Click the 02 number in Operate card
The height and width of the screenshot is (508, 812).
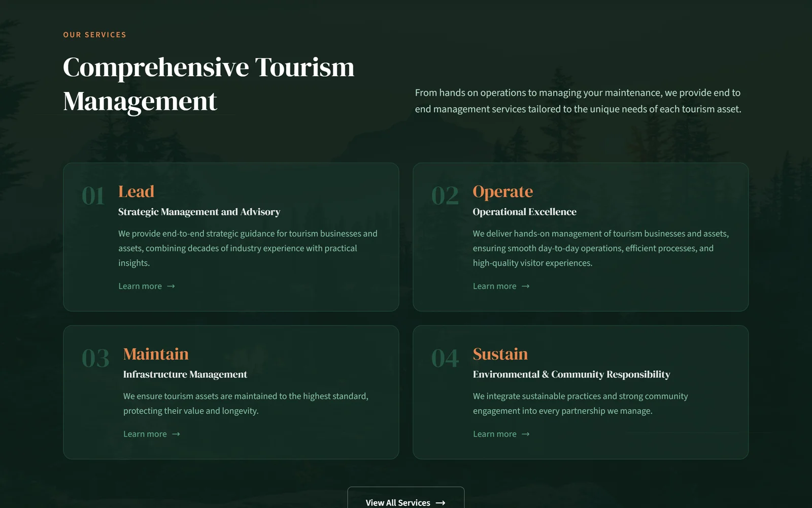(x=445, y=196)
